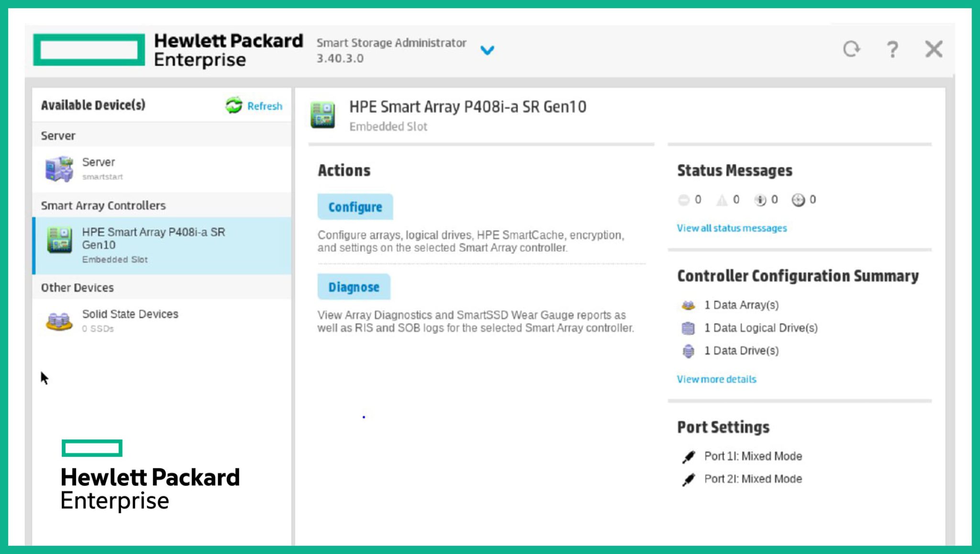Select the P408i-a controller icon in sidebar

pos(59,239)
